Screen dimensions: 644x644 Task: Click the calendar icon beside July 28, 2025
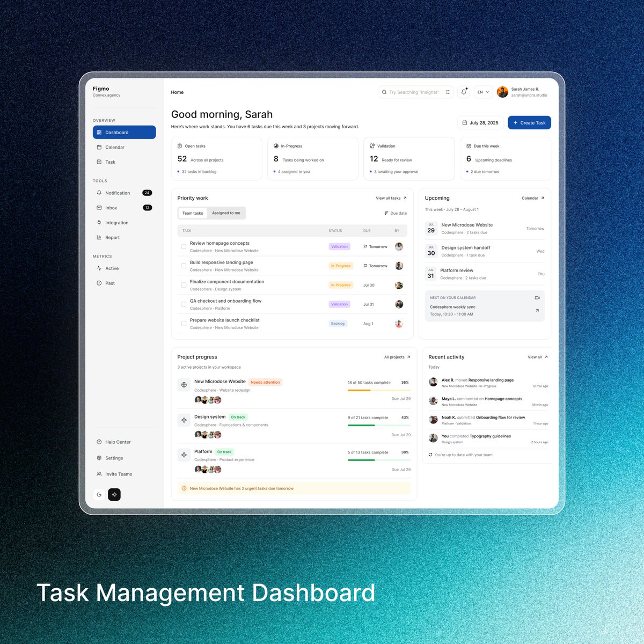click(465, 122)
